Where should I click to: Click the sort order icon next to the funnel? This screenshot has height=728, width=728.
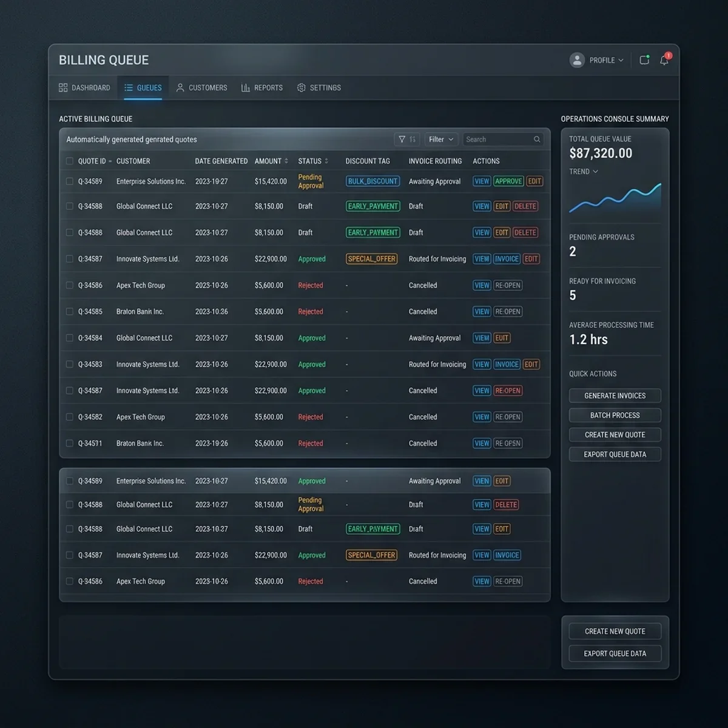pyautogui.click(x=413, y=140)
